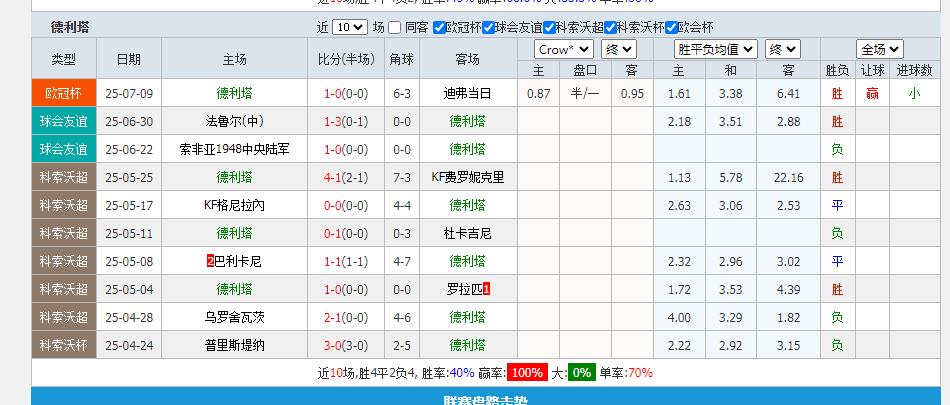Open the Crow* odds company dropdown
The image size is (950, 405).
point(564,49)
